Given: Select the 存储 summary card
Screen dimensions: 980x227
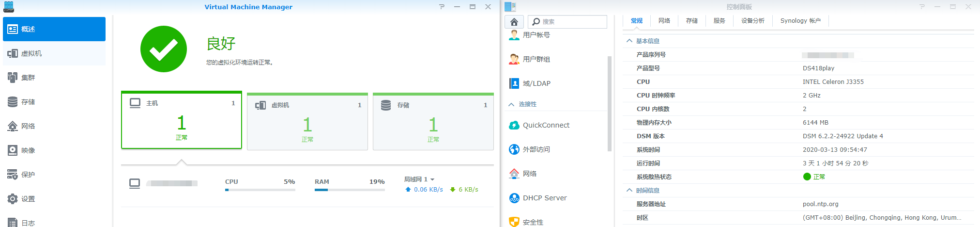Looking at the screenshot, I should [433, 121].
